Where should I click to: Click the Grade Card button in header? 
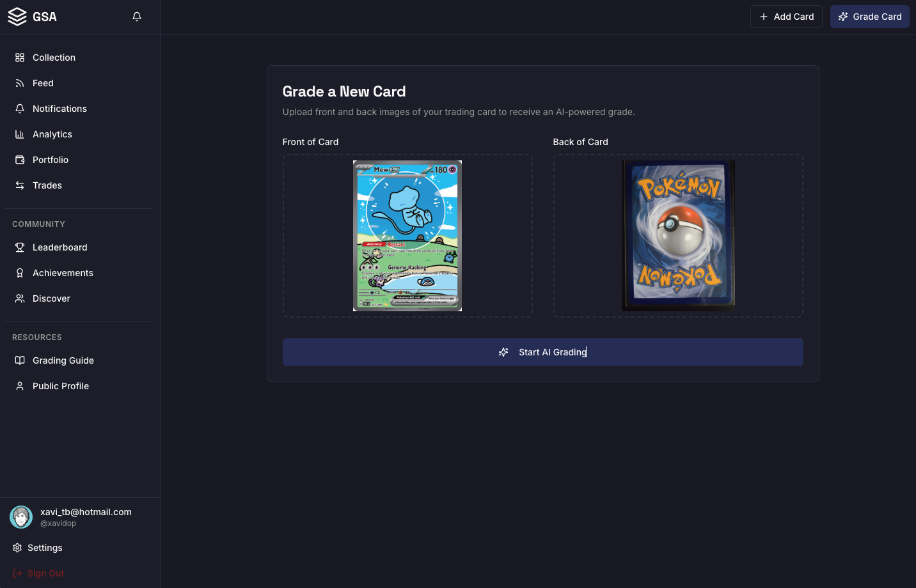pos(870,17)
